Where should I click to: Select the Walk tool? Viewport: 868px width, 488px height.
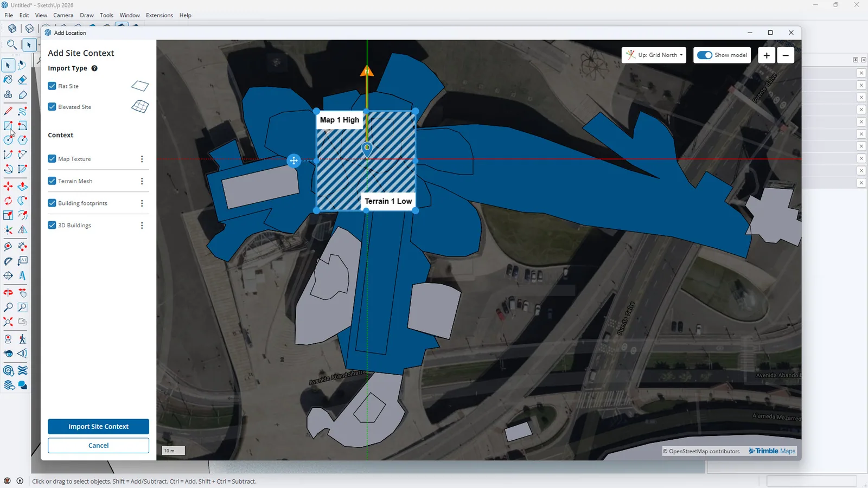click(x=22, y=339)
